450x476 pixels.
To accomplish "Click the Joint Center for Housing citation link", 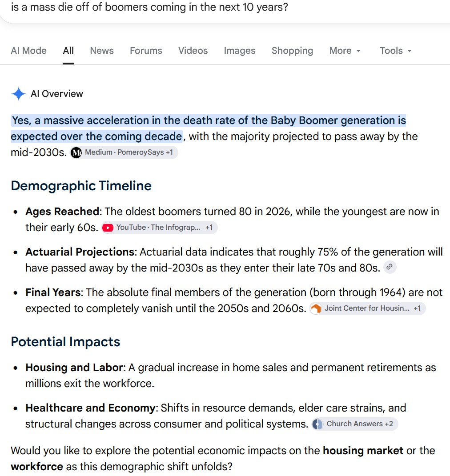I will (x=367, y=308).
